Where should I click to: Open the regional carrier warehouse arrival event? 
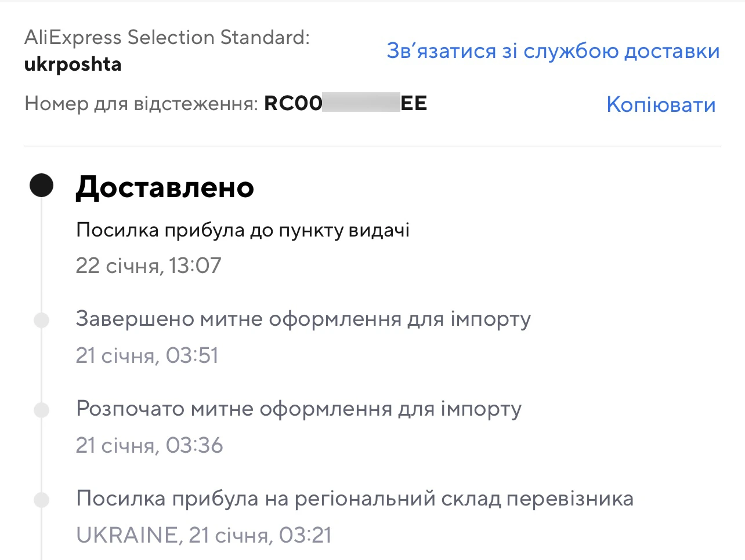tap(354, 497)
